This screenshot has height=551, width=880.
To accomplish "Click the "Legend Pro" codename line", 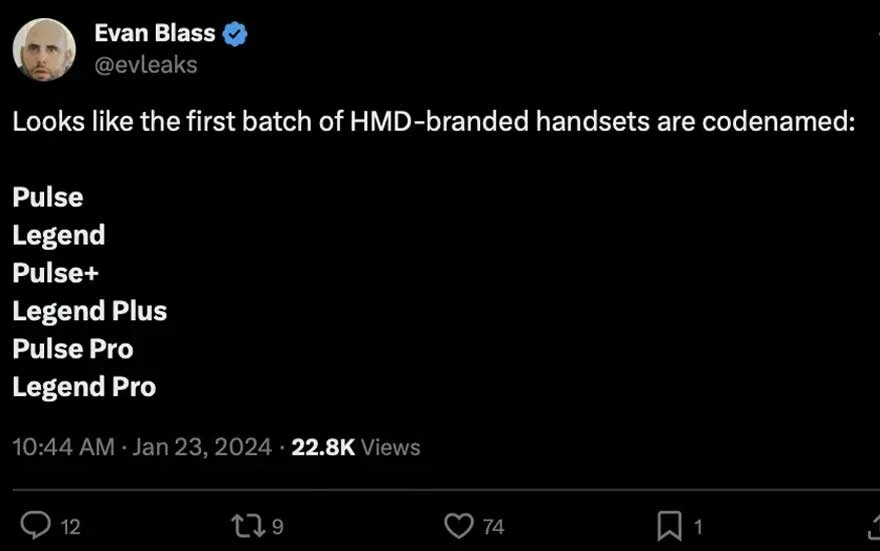I will click(84, 387).
